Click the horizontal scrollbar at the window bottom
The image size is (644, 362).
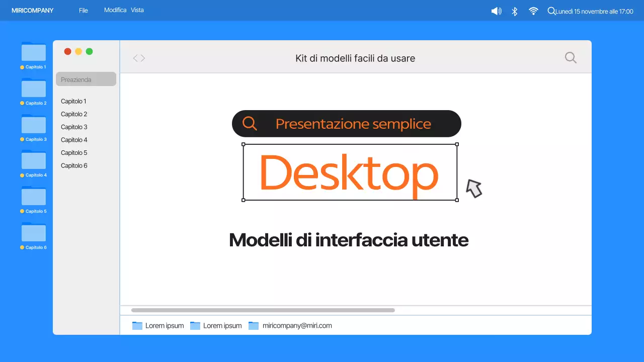(262, 310)
